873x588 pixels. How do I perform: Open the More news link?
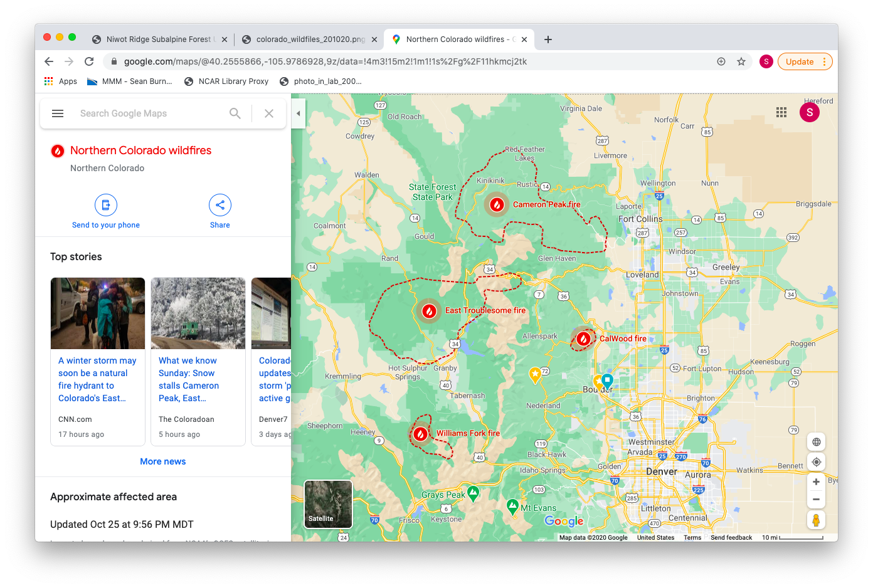163,461
